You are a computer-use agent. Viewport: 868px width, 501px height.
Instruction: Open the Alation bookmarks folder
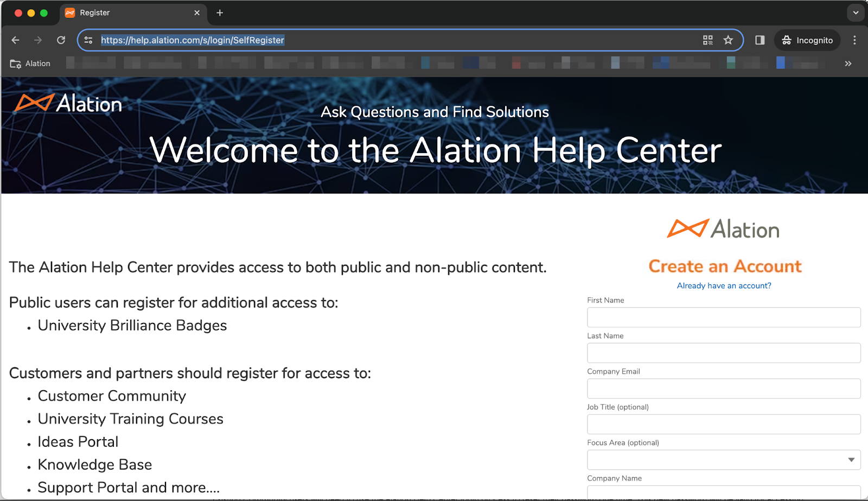point(30,64)
